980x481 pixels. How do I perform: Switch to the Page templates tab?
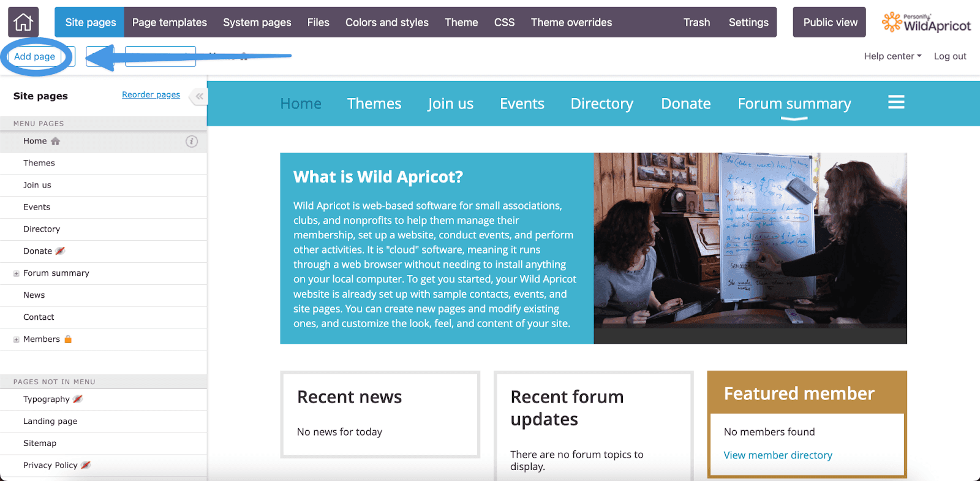[170, 22]
